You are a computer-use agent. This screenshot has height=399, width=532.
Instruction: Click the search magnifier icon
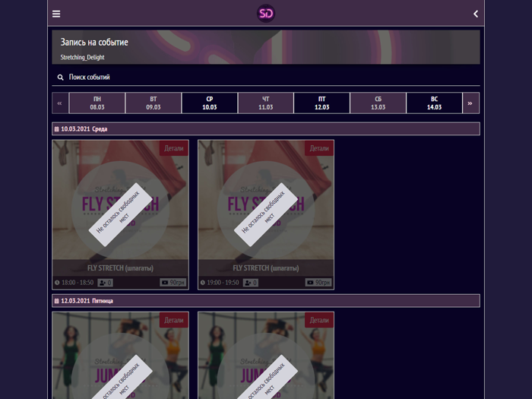coord(60,78)
